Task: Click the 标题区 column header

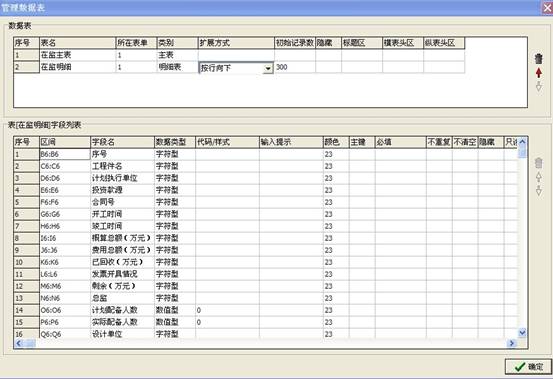Action: 362,43
